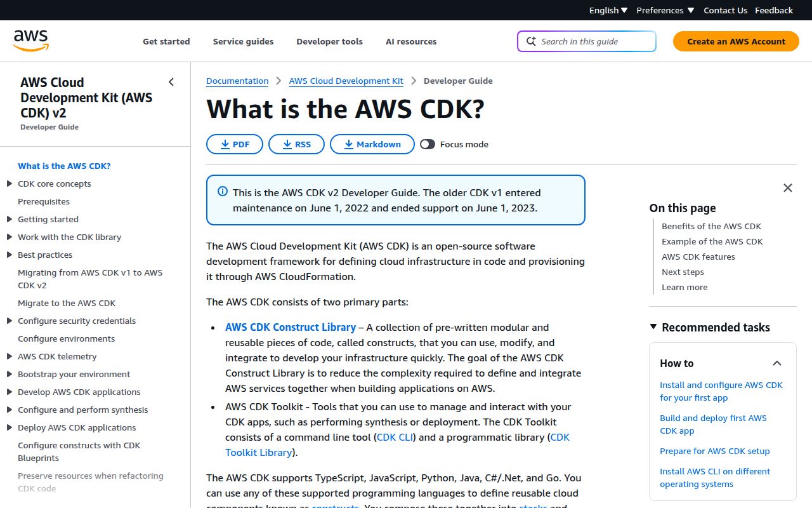Image resolution: width=812 pixels, height=508 pixels.
Task: Expand Develop AWS CDK applications section
Action: click(x=10, y=392)
